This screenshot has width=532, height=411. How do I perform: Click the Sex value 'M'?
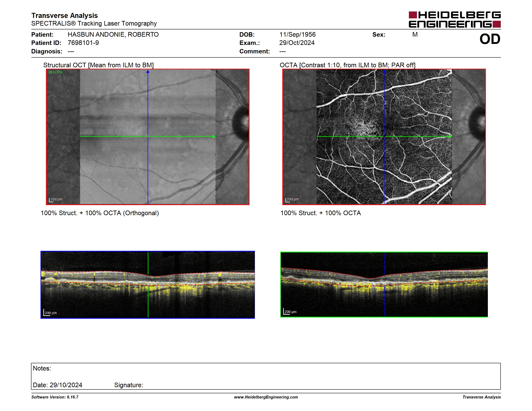tap(415, 35)
